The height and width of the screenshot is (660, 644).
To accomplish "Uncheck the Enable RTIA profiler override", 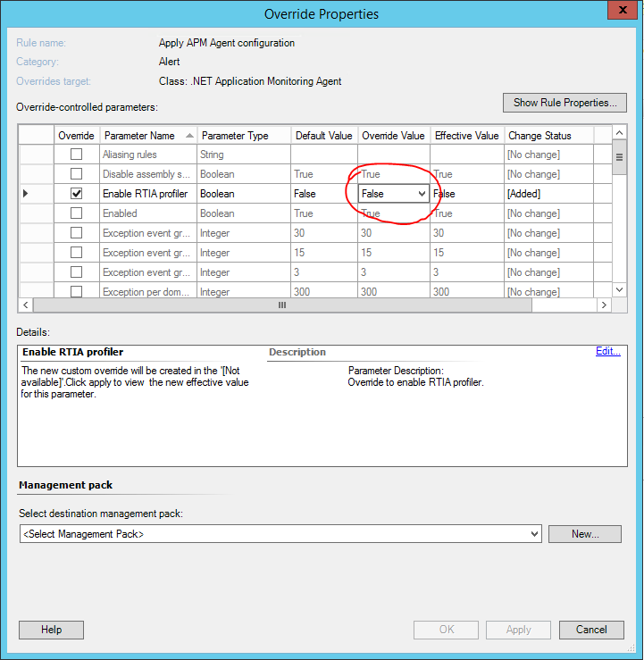I will tap(76, 193).
